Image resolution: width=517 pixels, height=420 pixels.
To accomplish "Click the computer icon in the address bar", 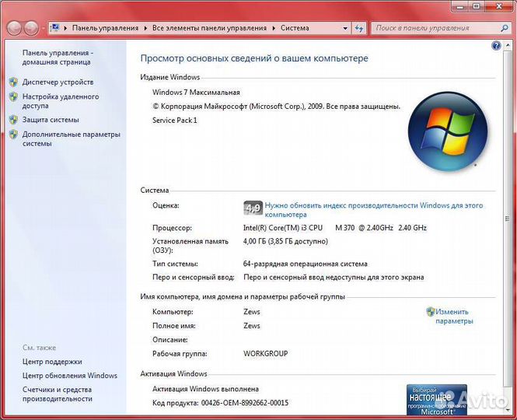I will [55, 28].
